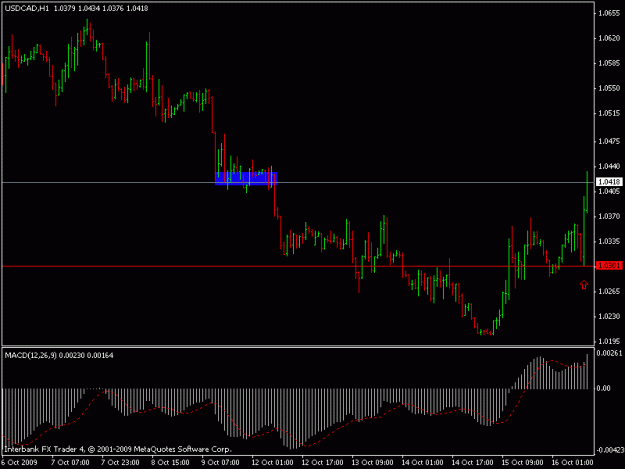Click the 15 Oct 09:00 time label
Image resolution: width=625 pixels, height=469 pixels.
pyautogui.click(x=523, y=463)
